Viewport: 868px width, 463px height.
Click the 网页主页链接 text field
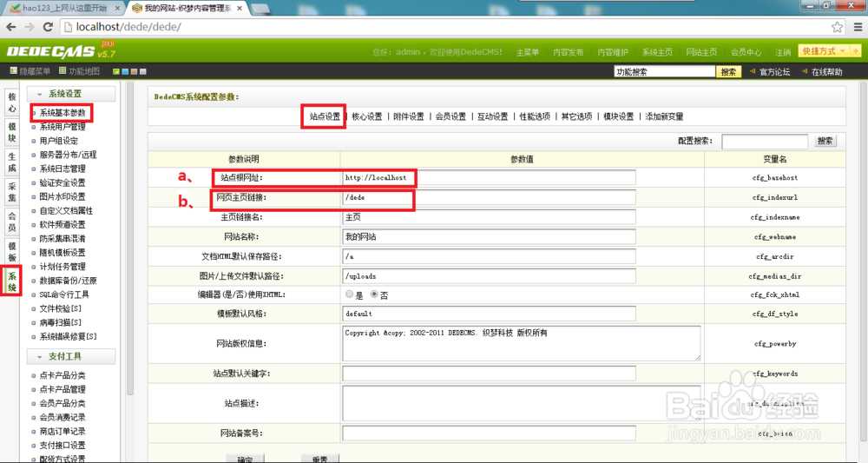click(489, 197)
